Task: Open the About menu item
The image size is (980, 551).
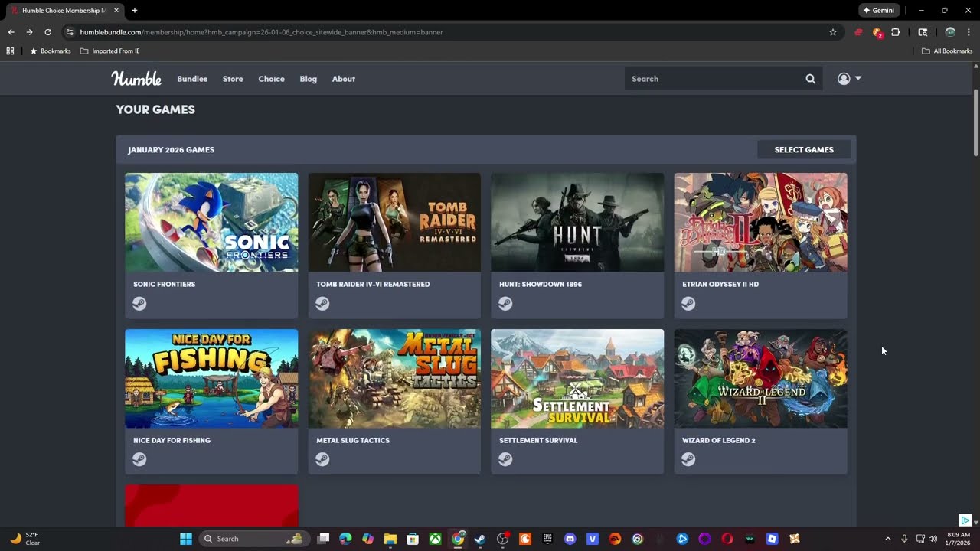Action: 344,79
